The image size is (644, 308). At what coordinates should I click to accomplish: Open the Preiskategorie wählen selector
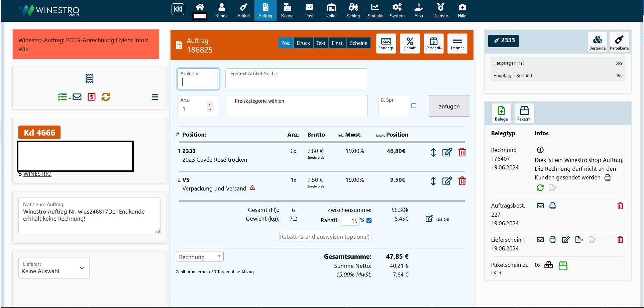coord(297,106)
